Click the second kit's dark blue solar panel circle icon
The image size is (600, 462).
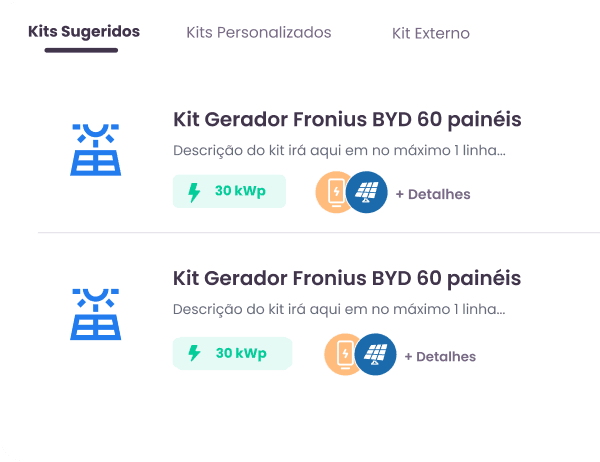[375, 354]
